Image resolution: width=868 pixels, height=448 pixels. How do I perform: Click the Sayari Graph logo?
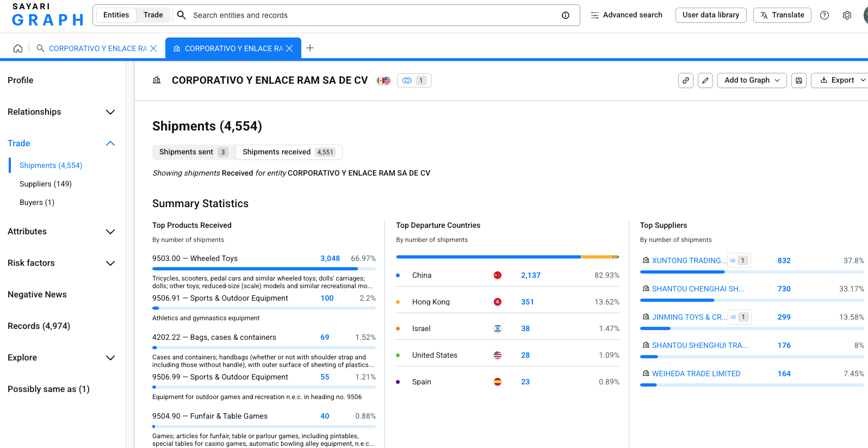click(x=47, y=15)
